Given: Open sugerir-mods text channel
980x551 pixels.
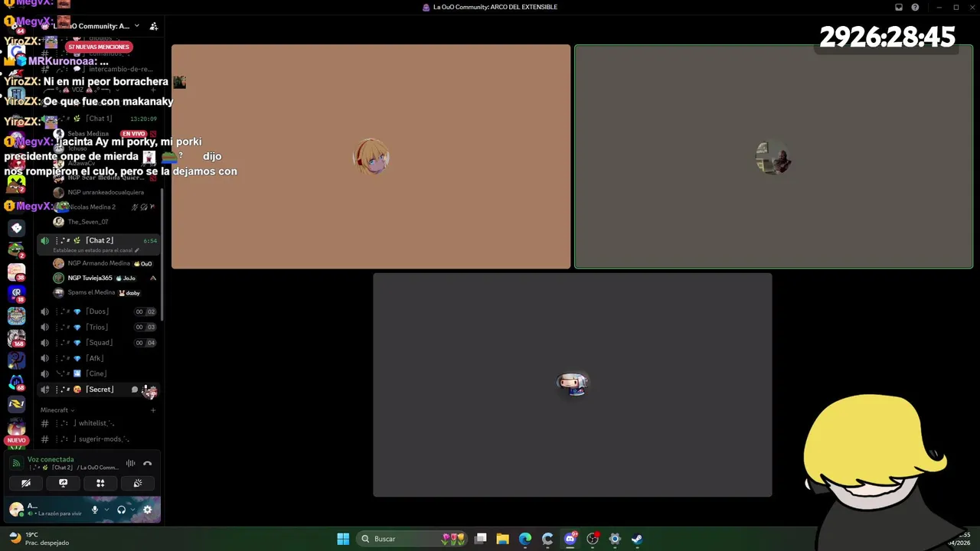Looking at the screenshot, I should (x=100, y=439).
